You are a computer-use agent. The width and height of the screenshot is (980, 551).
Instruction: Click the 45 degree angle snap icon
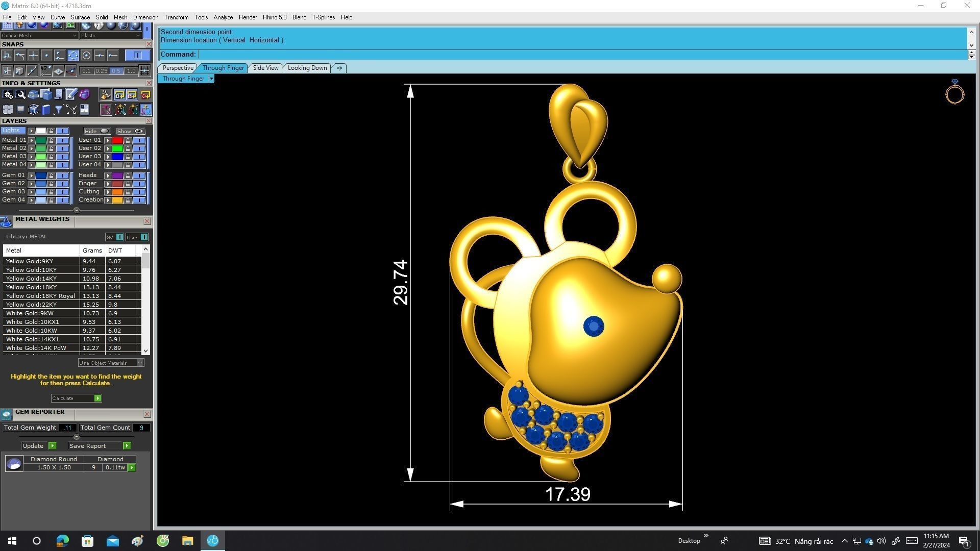(46, 71)
